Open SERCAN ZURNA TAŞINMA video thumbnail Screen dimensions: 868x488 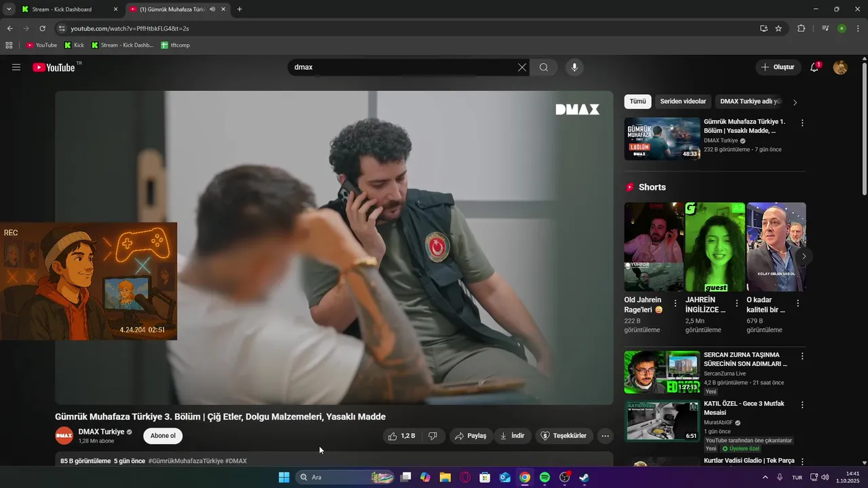pyautogui.click(x=662, y=371)
